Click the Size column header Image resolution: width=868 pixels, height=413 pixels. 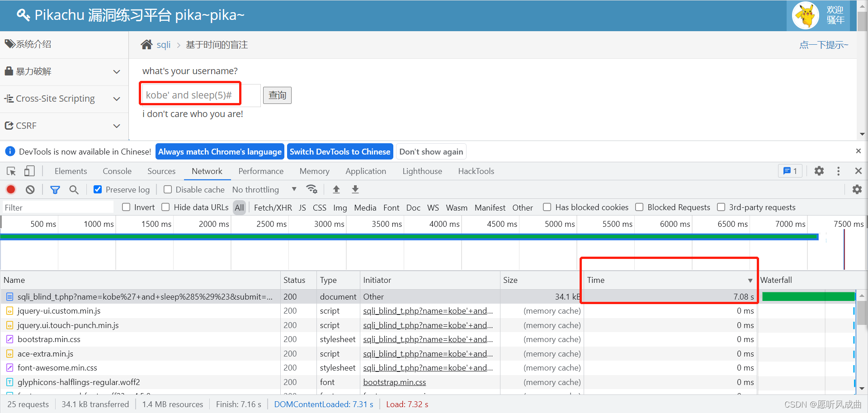point(542,280)
